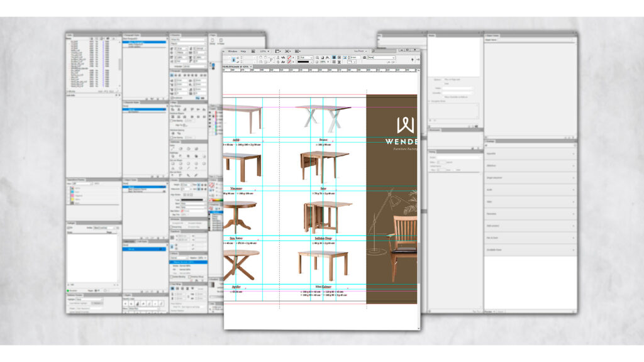Open the Screen Mode dropdown in application bar
Screen dimensions: 644x362
coord(288,52)
